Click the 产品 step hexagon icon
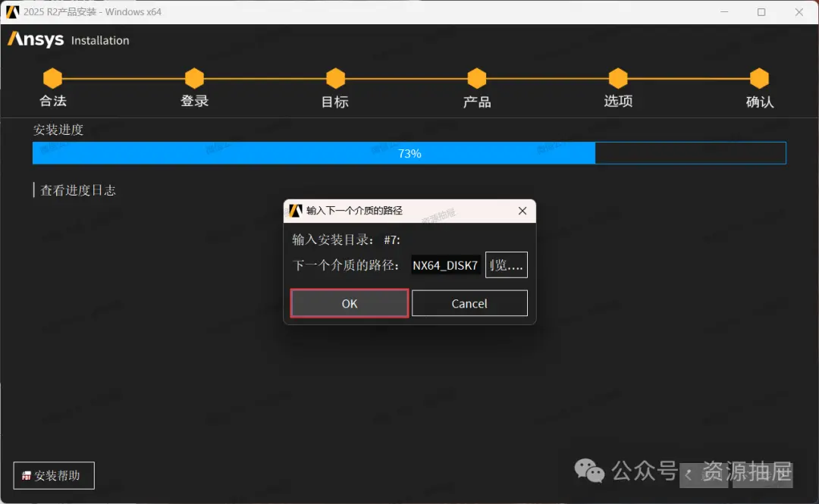Image resolution: width=819 pixels, height=504 pixels. pyautogui.click(x=476, y=78)
